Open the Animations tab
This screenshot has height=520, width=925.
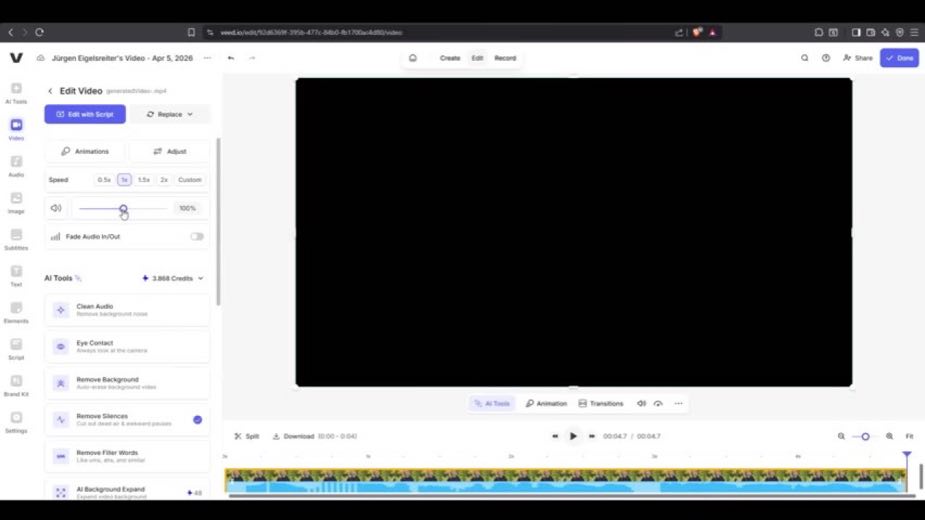pos(85,152)
